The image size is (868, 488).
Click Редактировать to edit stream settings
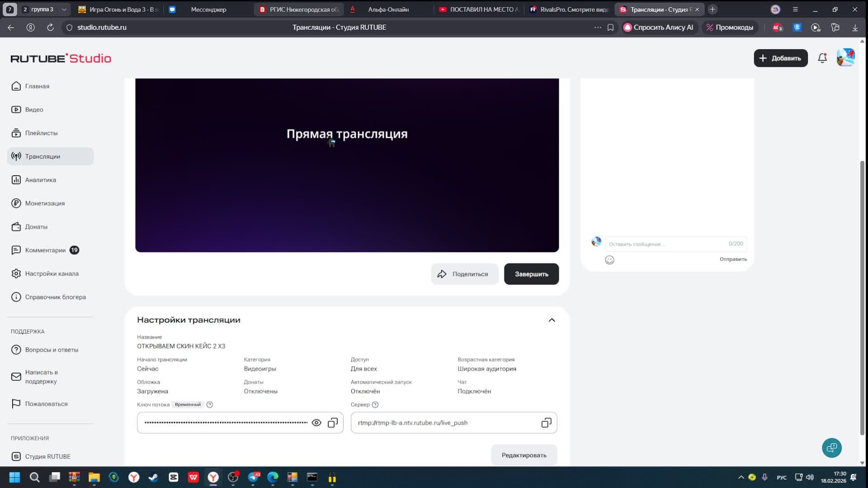coord(524,455)
